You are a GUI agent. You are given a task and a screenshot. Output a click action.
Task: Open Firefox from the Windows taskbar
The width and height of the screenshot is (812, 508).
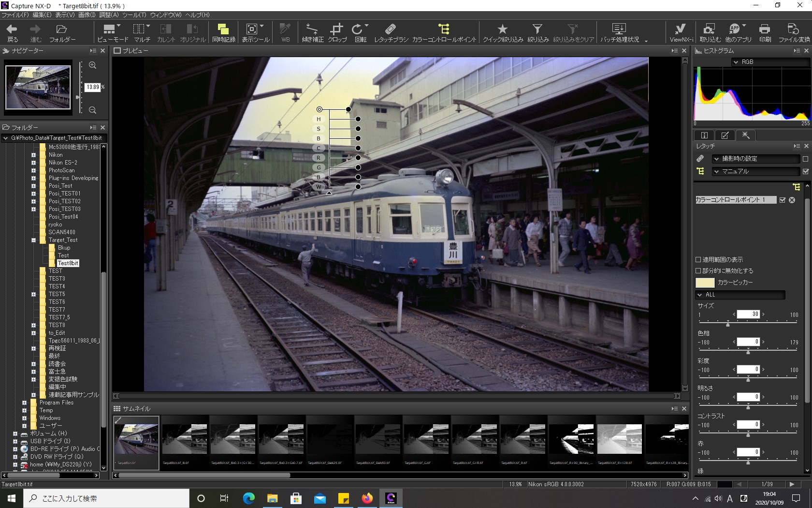(367, 498)
